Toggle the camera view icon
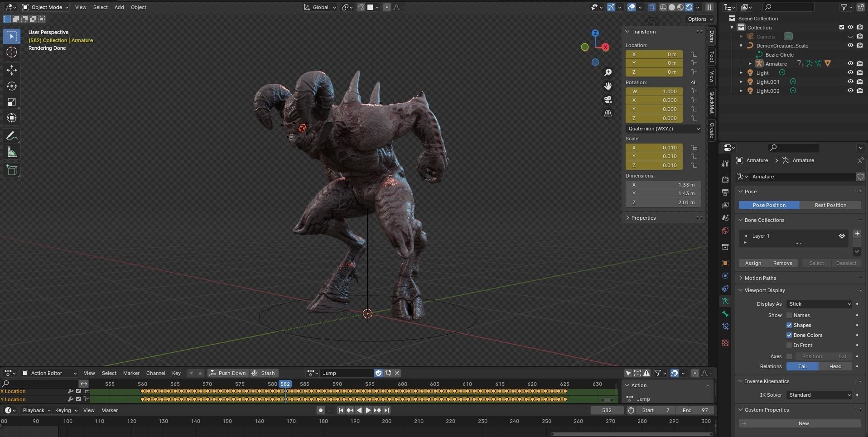The width and height of the screenshot is (868, 437). (x=608, y=100)
